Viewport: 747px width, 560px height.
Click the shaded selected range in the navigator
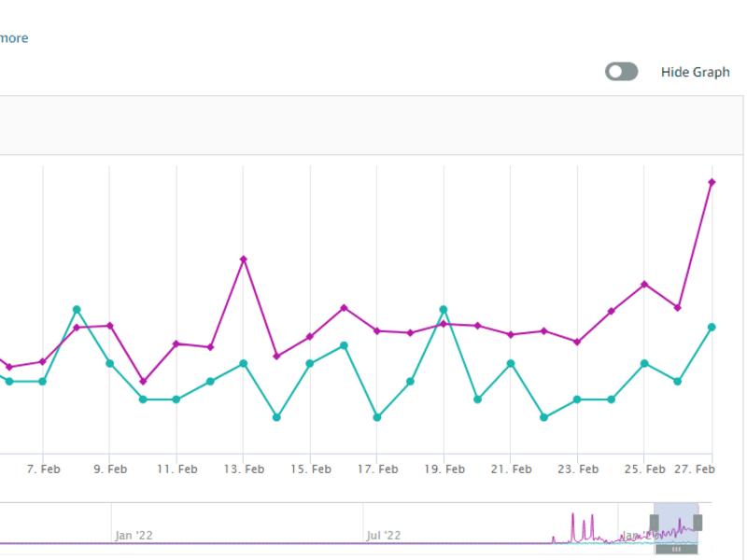[x=676, y=523]
